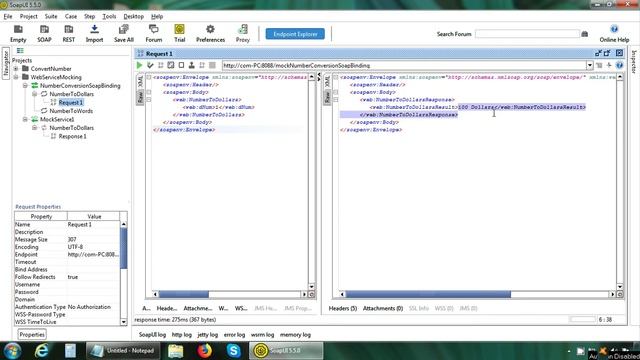Collapse NumberToDollars under NumberConversionSoapBinding
This screenshot has width=640, height=360.
(x=35, y=94)
